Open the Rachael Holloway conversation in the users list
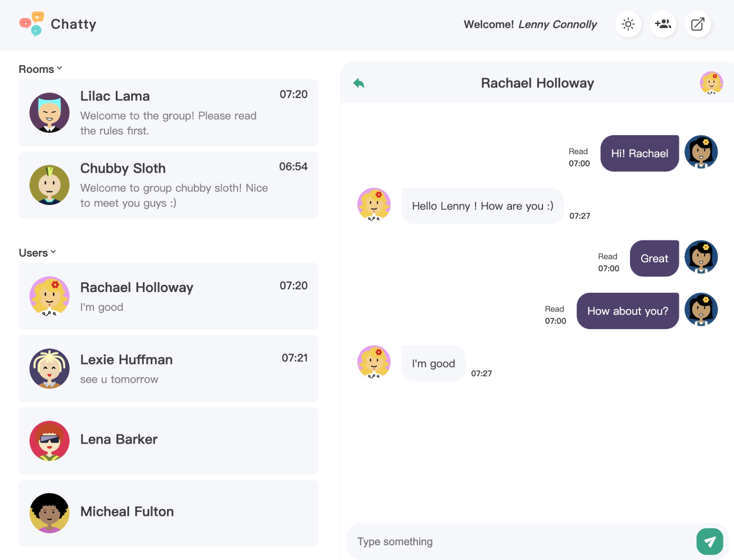The image size is (734, 560). click(169, 296)
